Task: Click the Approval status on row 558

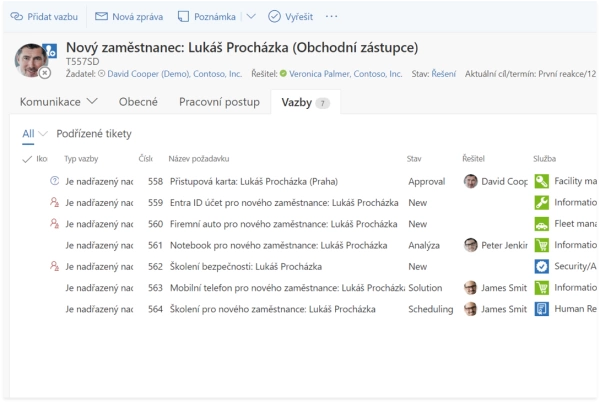Action: pyautogui.click(x=427, y=182)
